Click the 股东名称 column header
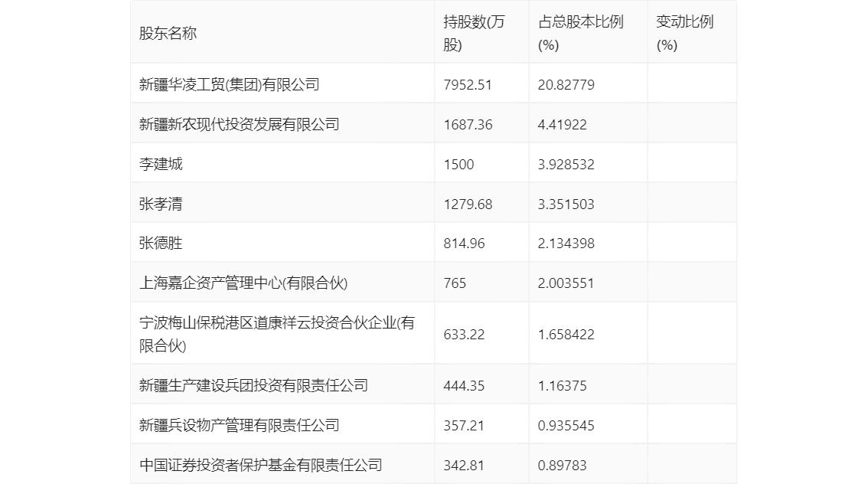Viewport: 868px width, 484px height. (x=168, y=33)
